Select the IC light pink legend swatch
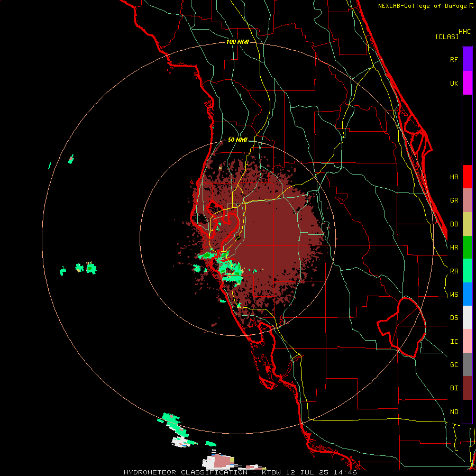476x476 pixels. pyautogui.click(x=467, y=341)
